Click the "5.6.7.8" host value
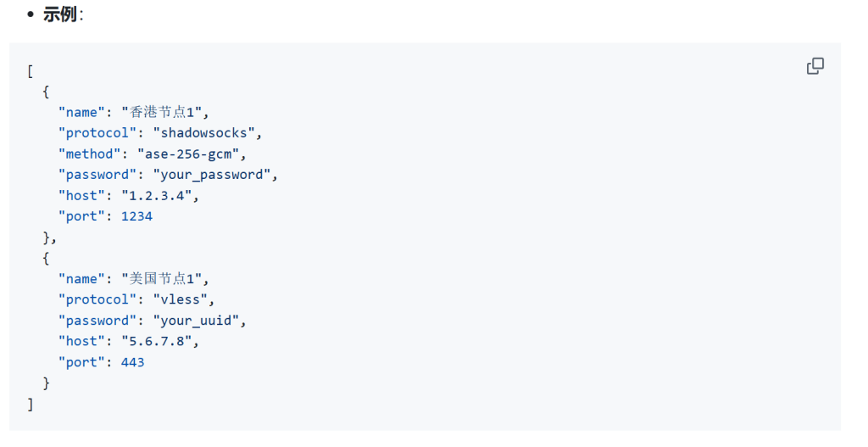 (x=160, y=341)
